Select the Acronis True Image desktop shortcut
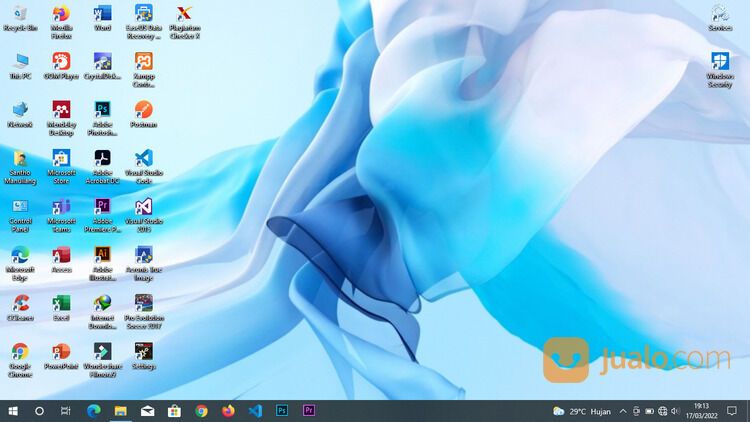This screenshot has height=422, width=750. coord(143,264)
